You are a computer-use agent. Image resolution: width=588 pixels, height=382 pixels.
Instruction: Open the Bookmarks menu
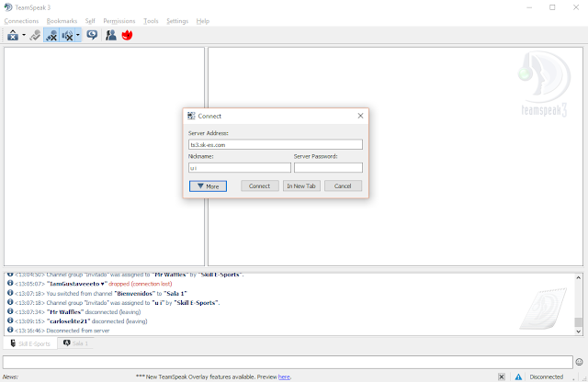tap(62, 21)
